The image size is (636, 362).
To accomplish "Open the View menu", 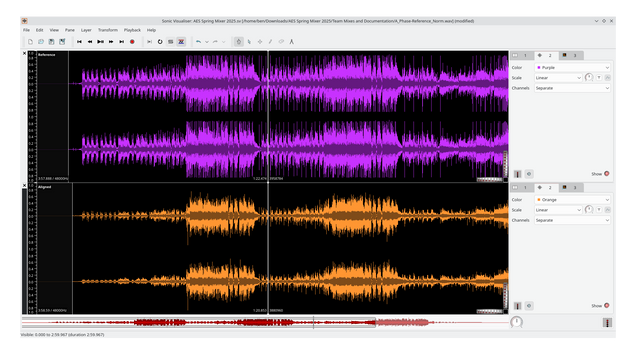I will [x=54, y=30].
